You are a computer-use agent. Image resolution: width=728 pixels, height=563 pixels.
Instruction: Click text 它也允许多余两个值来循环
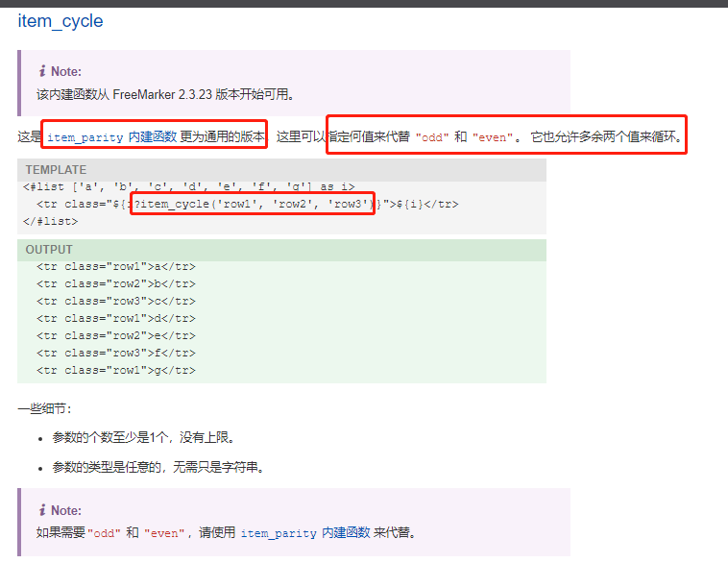point(606,137)
